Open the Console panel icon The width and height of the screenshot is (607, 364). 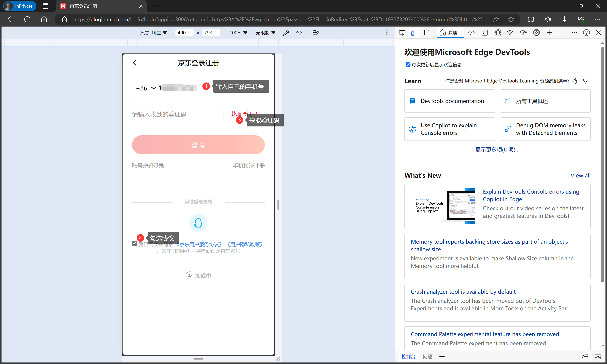(485, 33)
